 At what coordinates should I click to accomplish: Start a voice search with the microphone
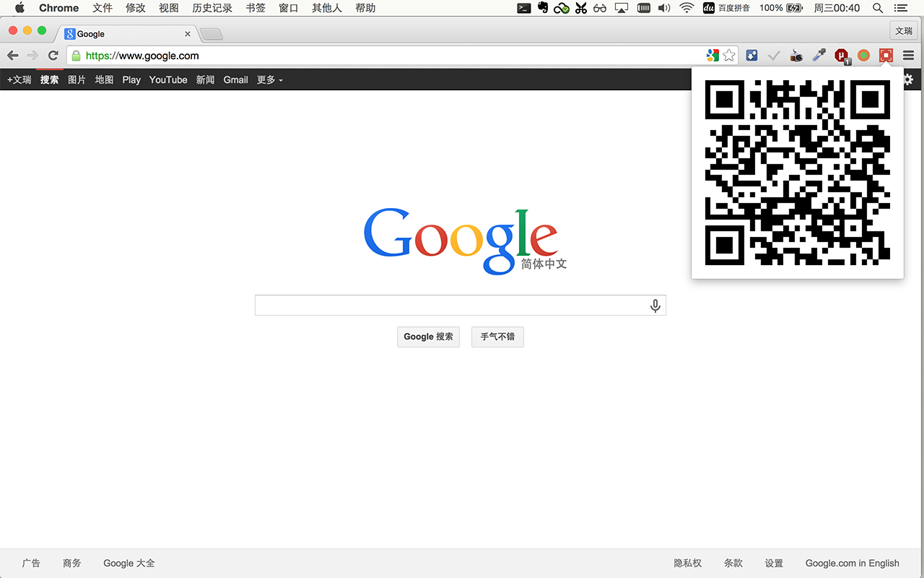(655, 305)
